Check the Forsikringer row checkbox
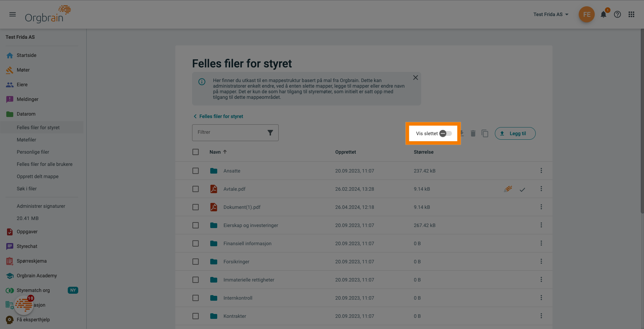The image size is (644, 329). [x=196, y=262]
